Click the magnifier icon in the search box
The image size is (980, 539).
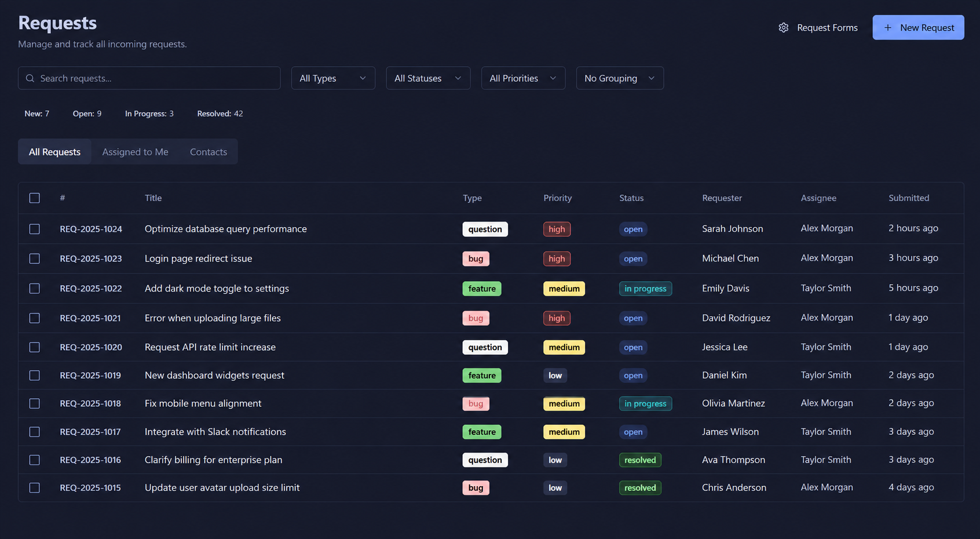(x=30, y=78)
